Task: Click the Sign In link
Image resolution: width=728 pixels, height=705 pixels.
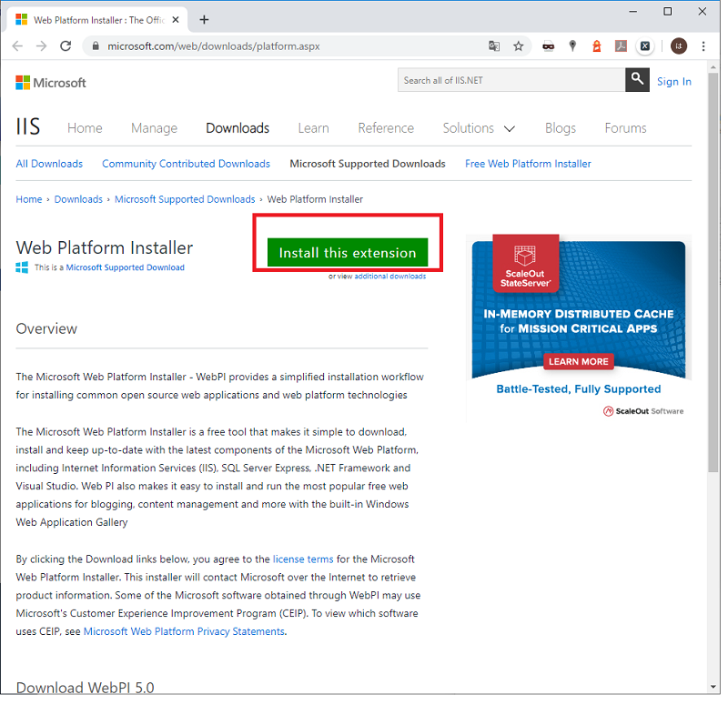Action: pos(673,82)
